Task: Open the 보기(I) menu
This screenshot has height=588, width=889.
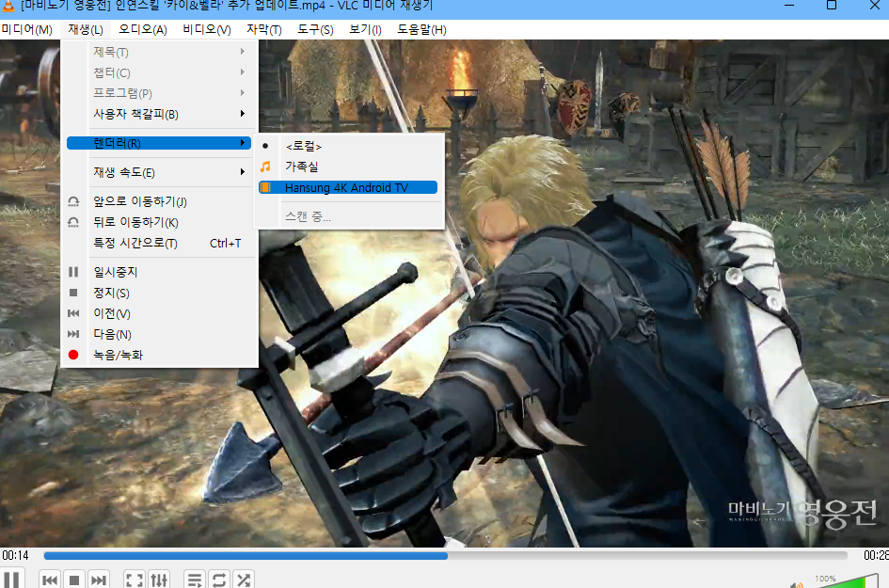Action: pos(366,29)
